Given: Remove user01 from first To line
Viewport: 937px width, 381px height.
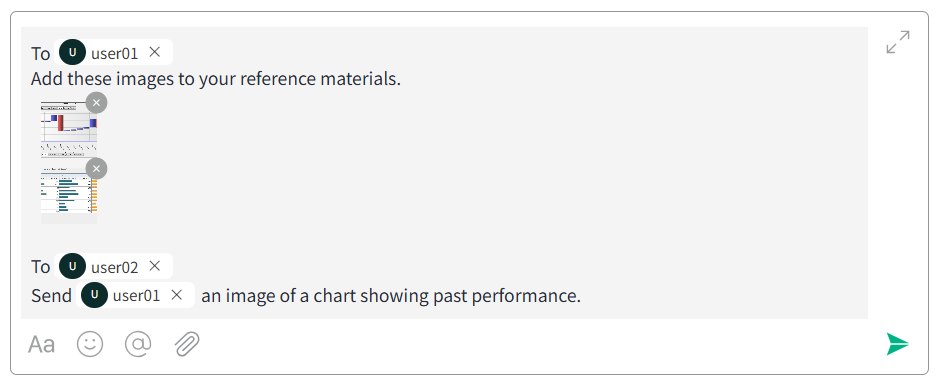Looking at the screenshot, I should pos(155,53).
